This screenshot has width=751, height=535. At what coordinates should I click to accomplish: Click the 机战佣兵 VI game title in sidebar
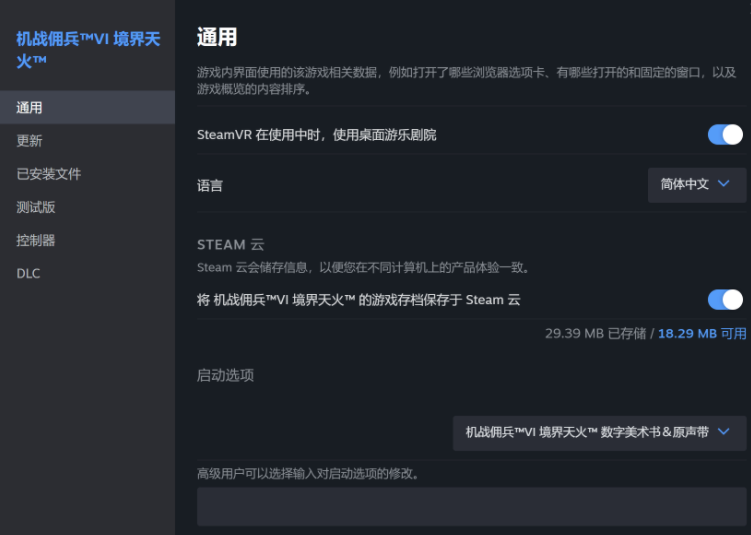pos(87,50)
